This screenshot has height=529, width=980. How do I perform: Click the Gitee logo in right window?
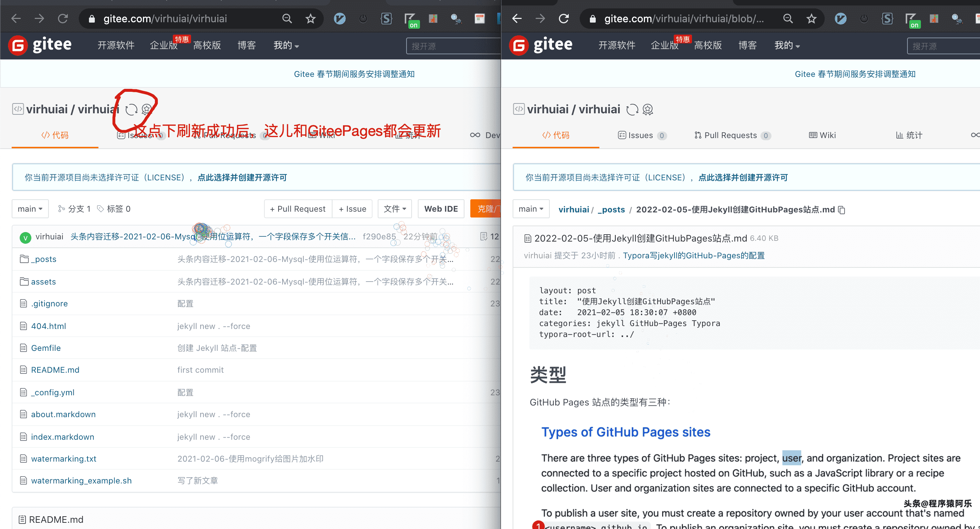point(541,45)
